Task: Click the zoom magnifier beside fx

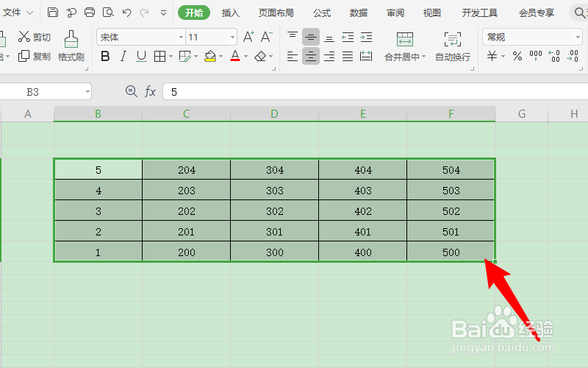Action: pos(132,91)
